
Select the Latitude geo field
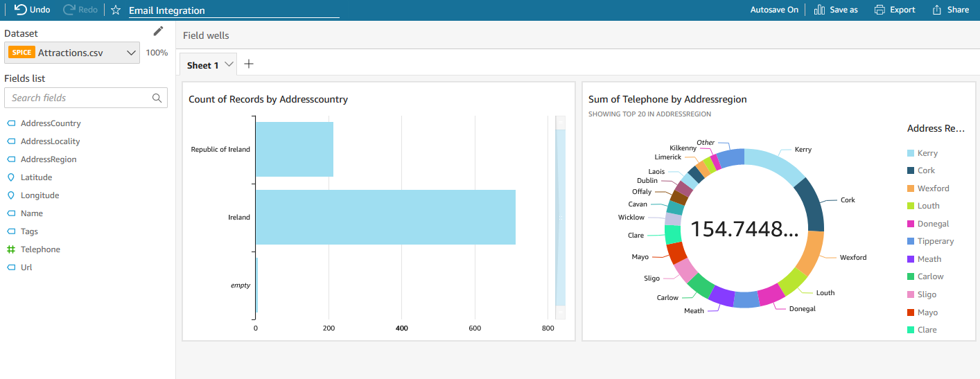pos(36,177)
